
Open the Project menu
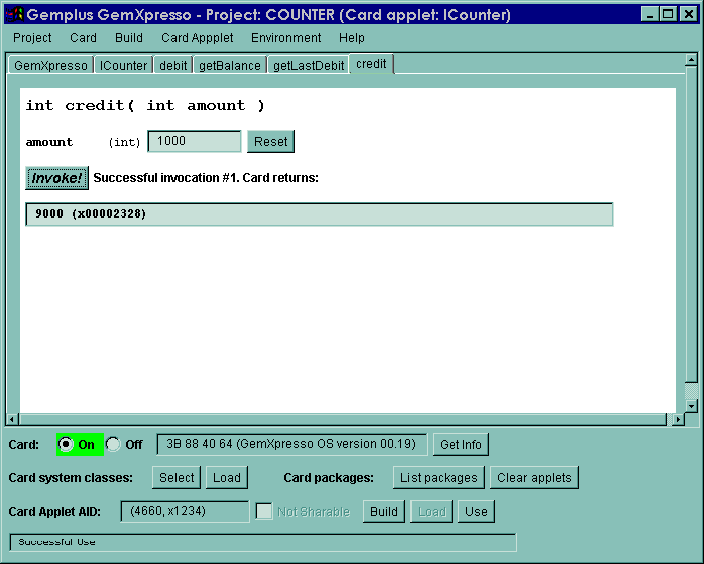[32, 38]
